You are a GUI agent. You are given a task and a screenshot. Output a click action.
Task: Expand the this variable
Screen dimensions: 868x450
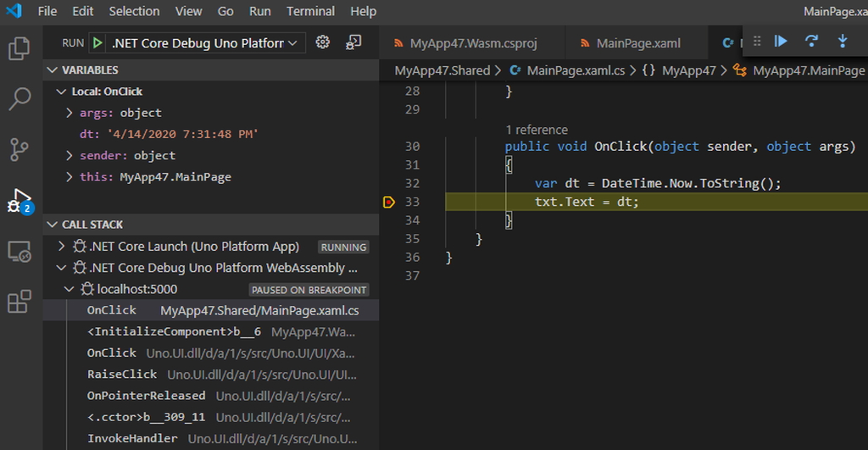[70, 177]
